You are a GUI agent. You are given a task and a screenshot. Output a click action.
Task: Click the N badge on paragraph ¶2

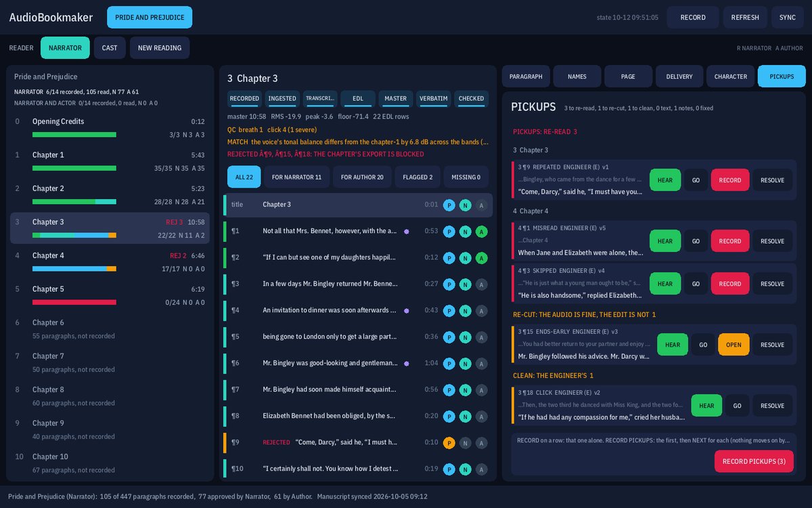(x=466, y=257)
